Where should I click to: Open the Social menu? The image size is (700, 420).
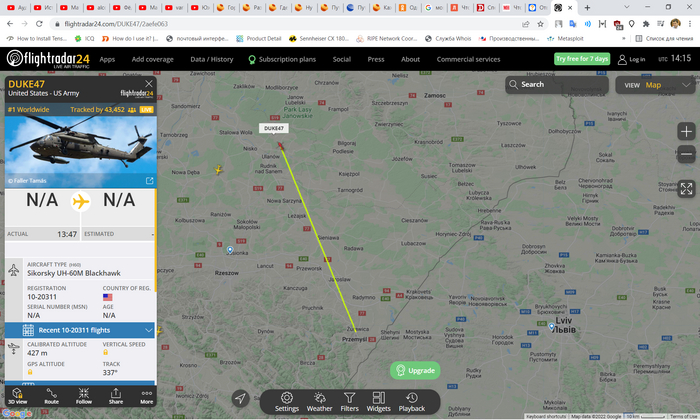[x=342, y=59]
